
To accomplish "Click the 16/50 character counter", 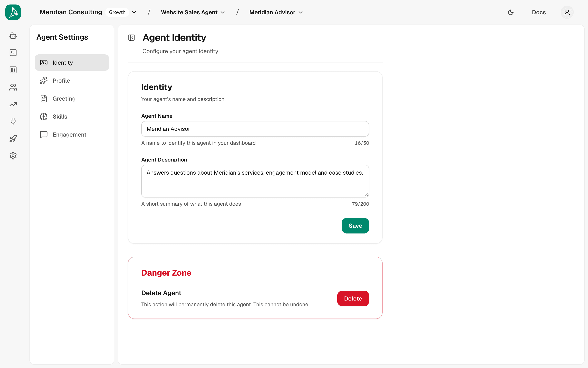I will (x=362, y=143).
